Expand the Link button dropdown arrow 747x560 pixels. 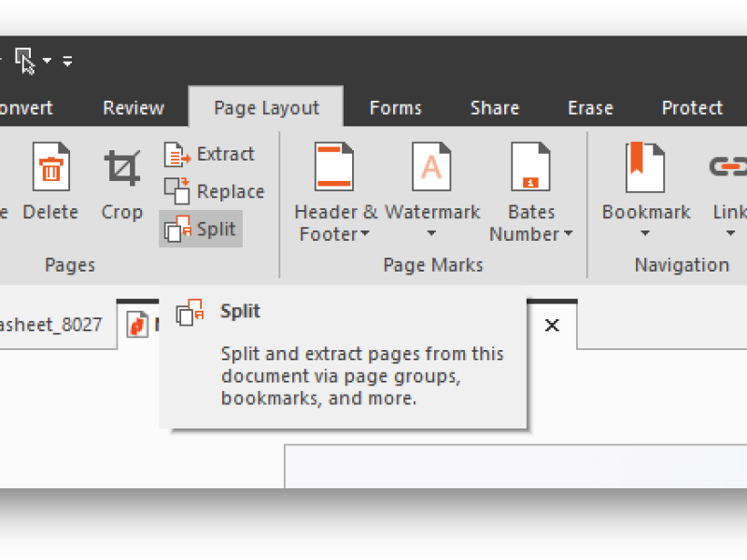[730, 234]
